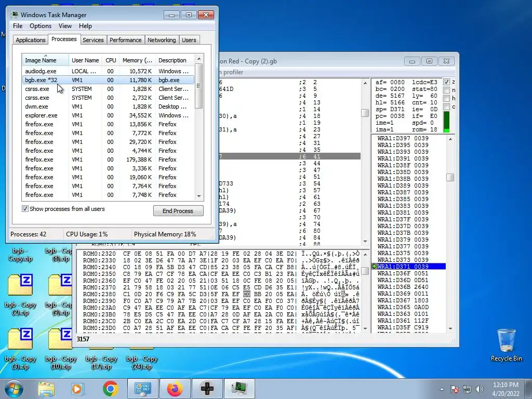Screen dimensions: 532x399
Task: Select the bgb - Copy (2).zip file
Action: click(x=20, y=295)
